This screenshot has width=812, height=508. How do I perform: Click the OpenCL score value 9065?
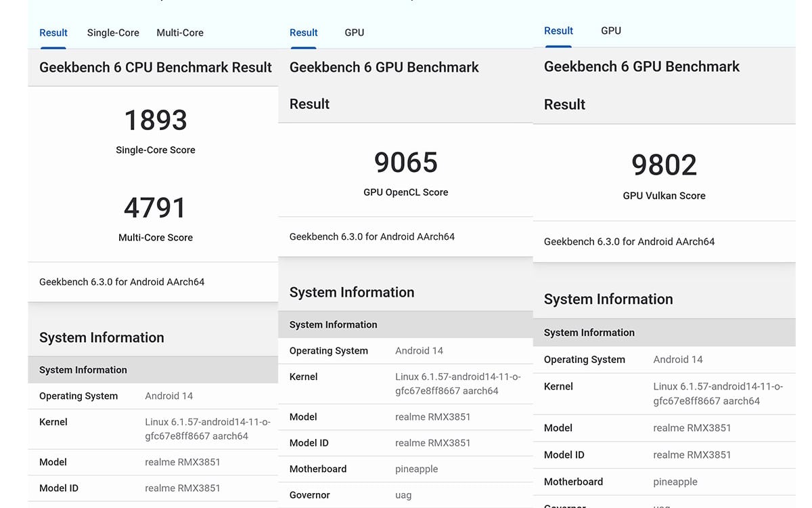coord(406,163)
